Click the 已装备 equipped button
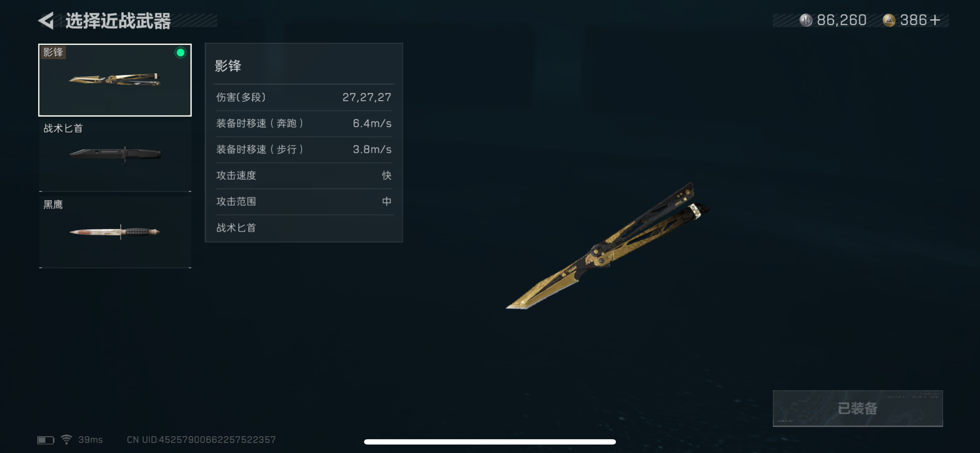 click(x=858, y=408)
